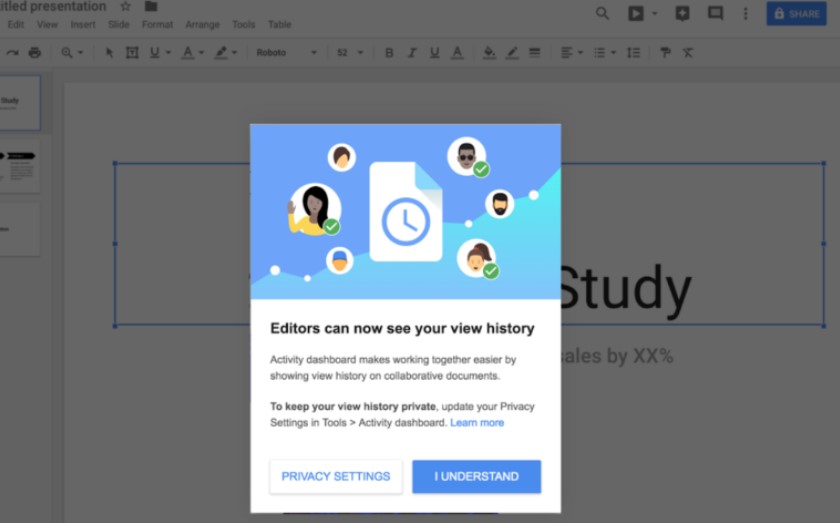
Task: Click the print icon
Action: [x=35, y=53]
